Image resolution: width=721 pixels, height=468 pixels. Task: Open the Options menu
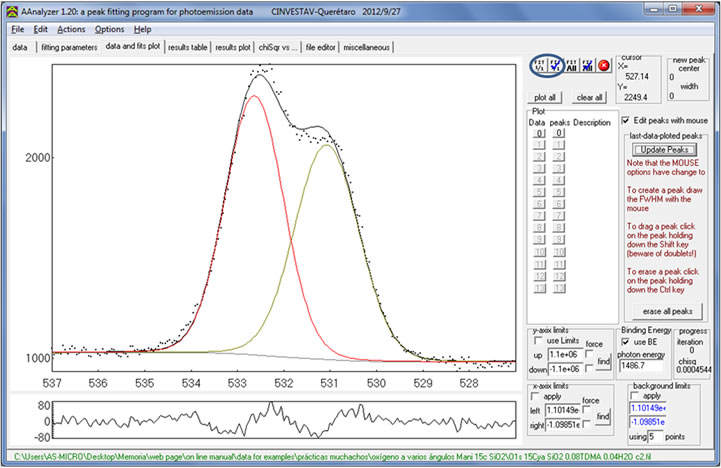(110, 29)
